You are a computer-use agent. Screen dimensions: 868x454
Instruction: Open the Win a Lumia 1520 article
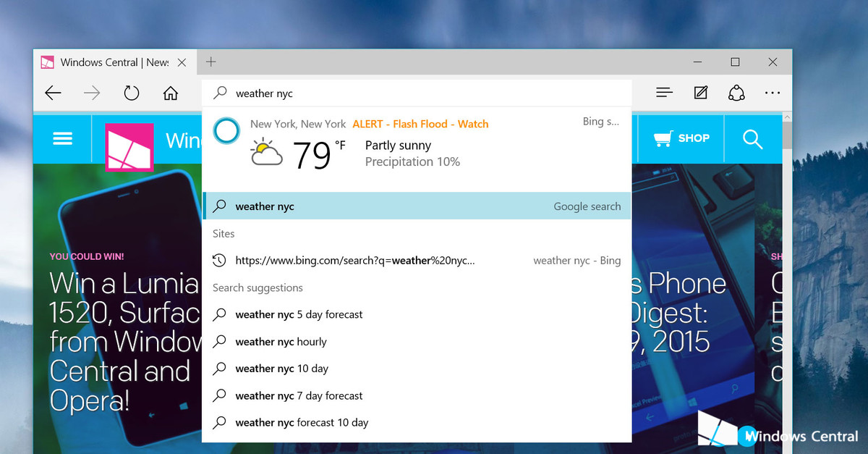[x=125, y=340]
